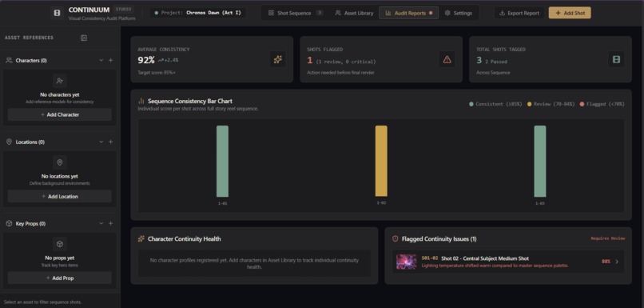Screen dimensions: 644x308
Task: Click the Settings gear icon
Action: click(447, 13)
